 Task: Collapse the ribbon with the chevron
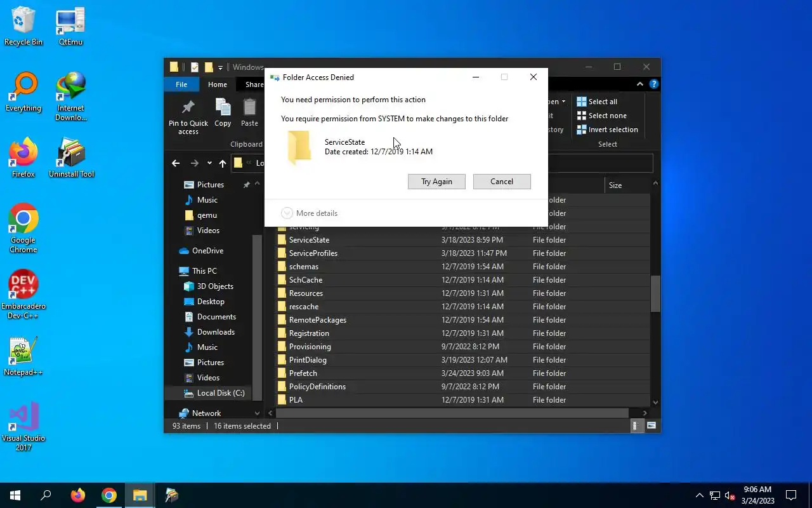[x=640, y=84]
